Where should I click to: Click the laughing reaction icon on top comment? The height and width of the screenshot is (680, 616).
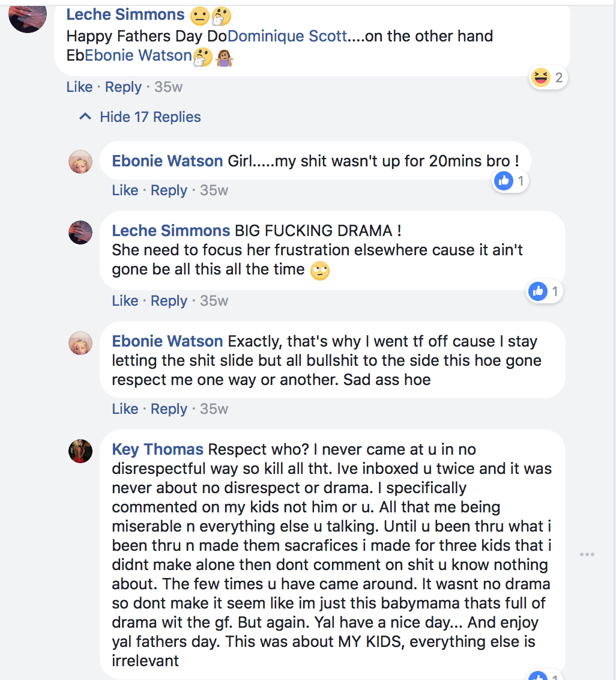click(x=541, y=78)
